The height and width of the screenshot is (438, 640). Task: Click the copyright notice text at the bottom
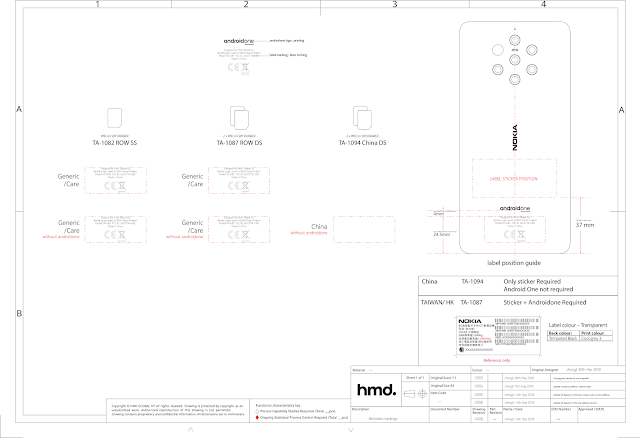click(178, 410)
